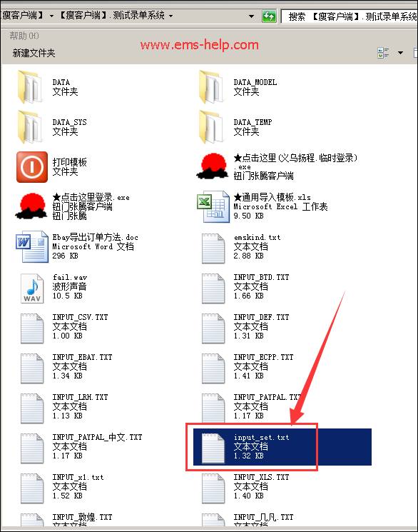Click the search input field
This screenshot has height=532, width=418.
tap(350, 16)
